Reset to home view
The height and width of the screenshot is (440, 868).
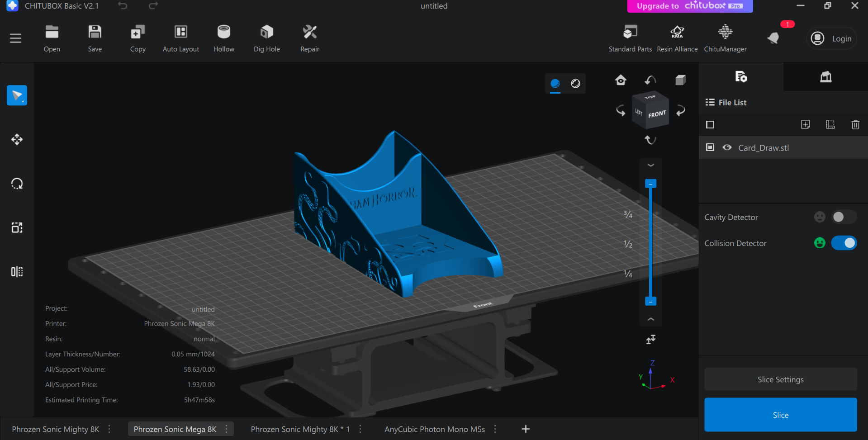pos(621,80)
